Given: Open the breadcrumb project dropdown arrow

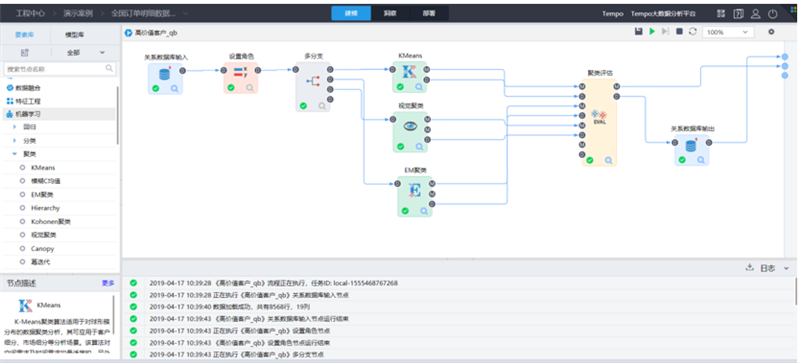Looking at the screenshot, I should 185,14.
